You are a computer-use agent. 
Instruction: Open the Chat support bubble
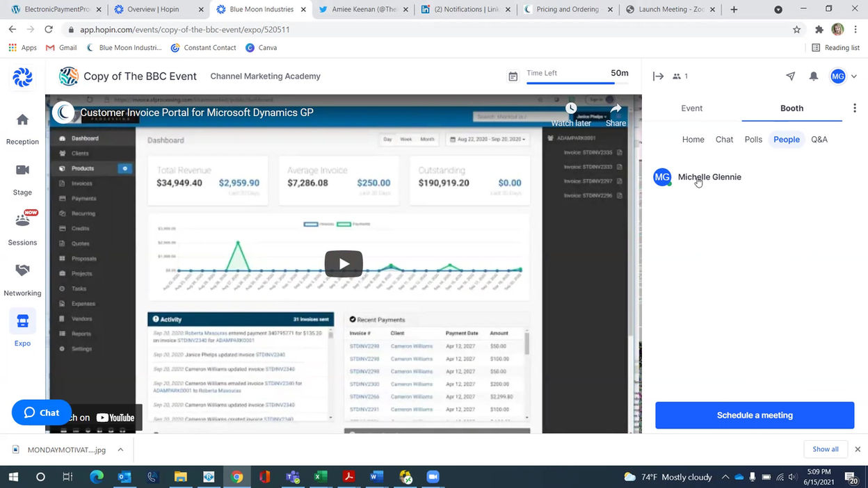[x=42, y=412]
